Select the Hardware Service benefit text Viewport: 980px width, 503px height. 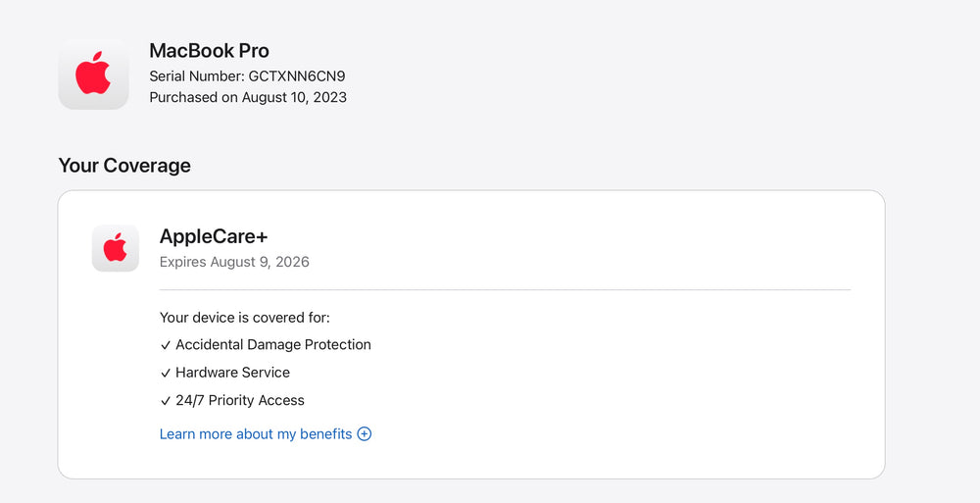click(x=233, y=373)
